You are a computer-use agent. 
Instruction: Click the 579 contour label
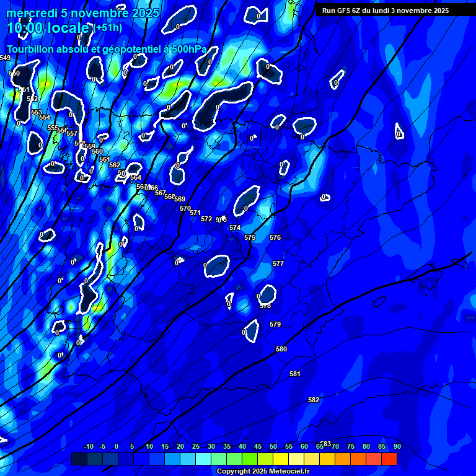(275, 324)
